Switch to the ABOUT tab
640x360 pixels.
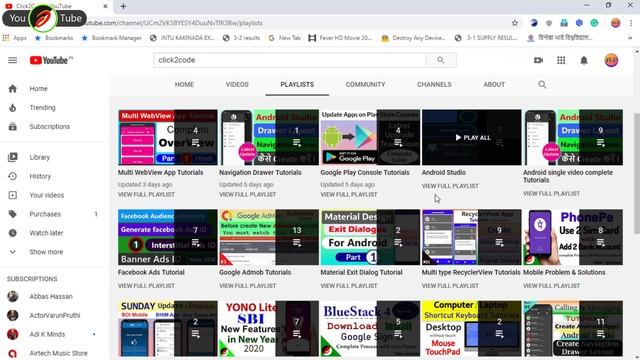coord(494,84)
